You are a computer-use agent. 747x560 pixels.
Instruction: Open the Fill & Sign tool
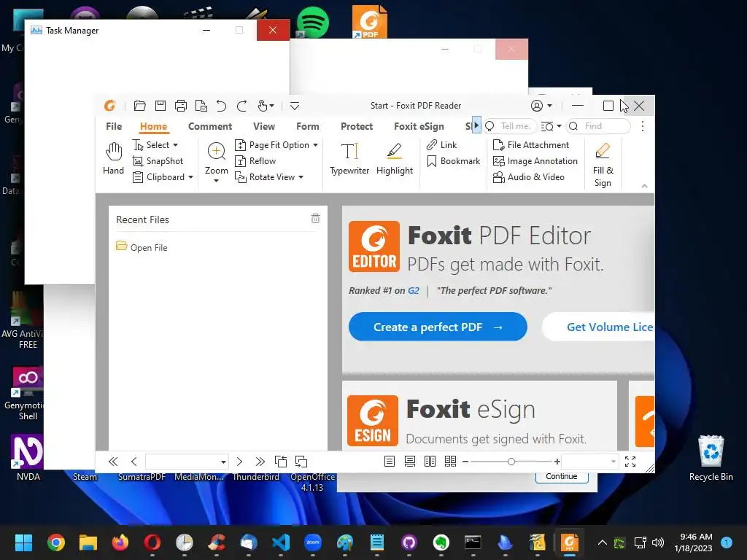coord(603,165)
